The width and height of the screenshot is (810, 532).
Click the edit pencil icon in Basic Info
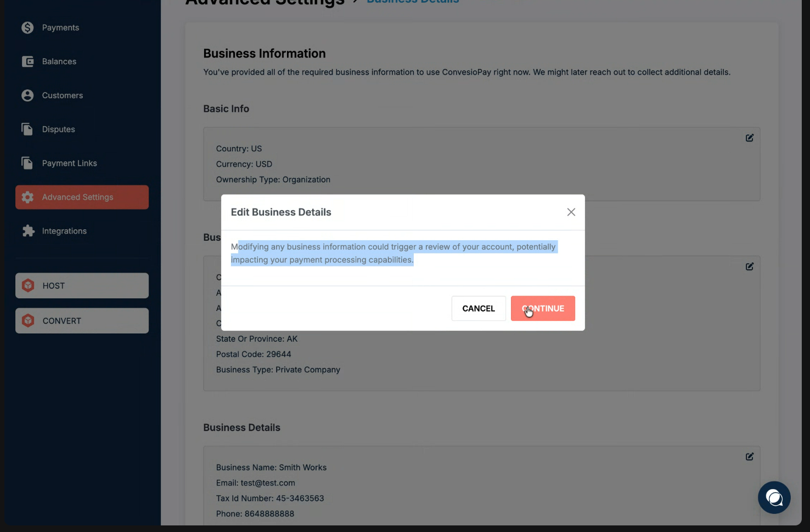pyautogui.click(x=749, y=138)
